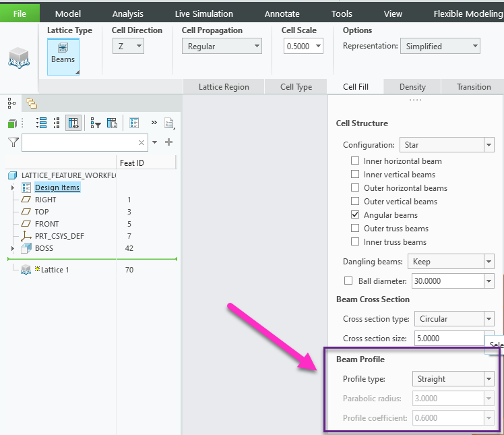Open the Profile type Straight dropdown
The height and width of the screenshot is (435, 504).
click(454, 379)
